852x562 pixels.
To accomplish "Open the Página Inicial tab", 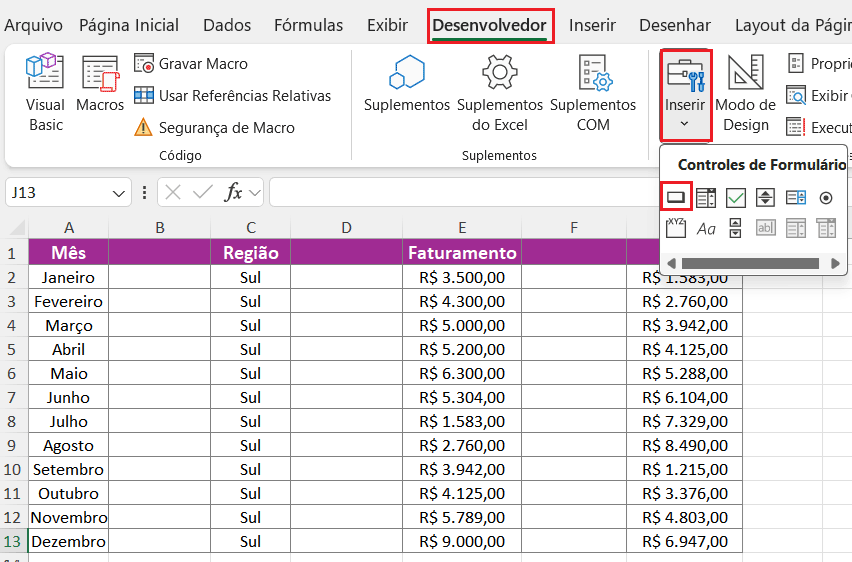I will (x=129, y=26).
